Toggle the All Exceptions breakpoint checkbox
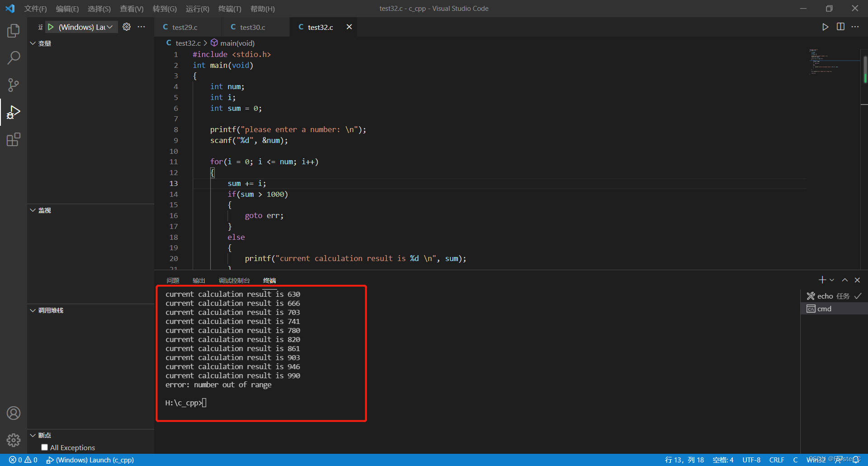The width and height of the screenshot is (868, 466). pos(44,447)
